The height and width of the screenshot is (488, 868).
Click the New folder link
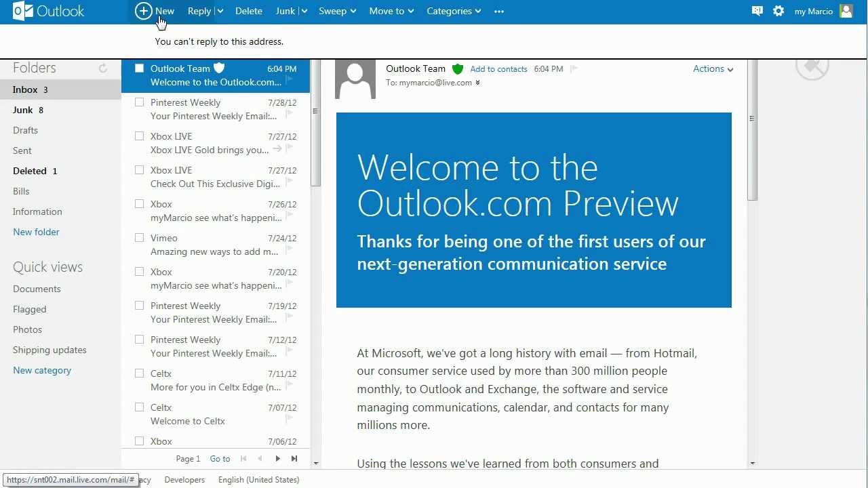(x=36, y=232)
